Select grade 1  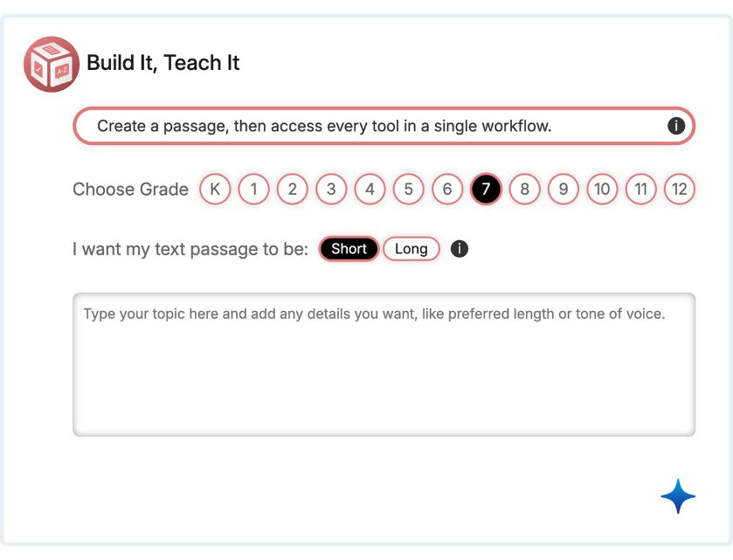253,190
